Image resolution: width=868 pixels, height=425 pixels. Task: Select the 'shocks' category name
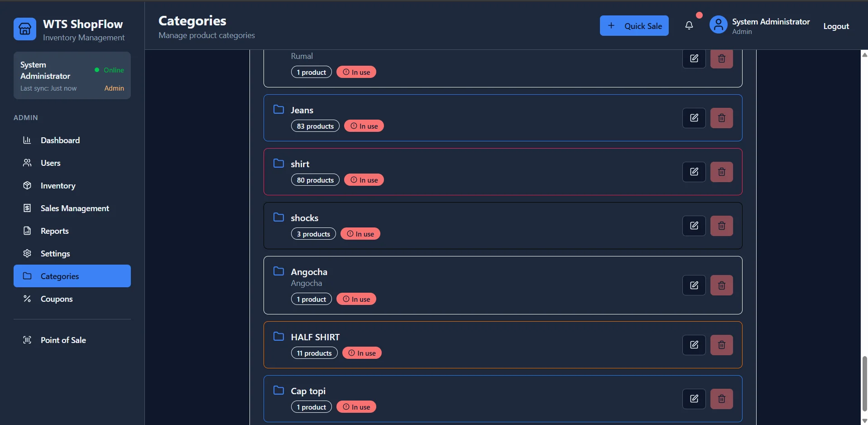[x=304, y=218]
